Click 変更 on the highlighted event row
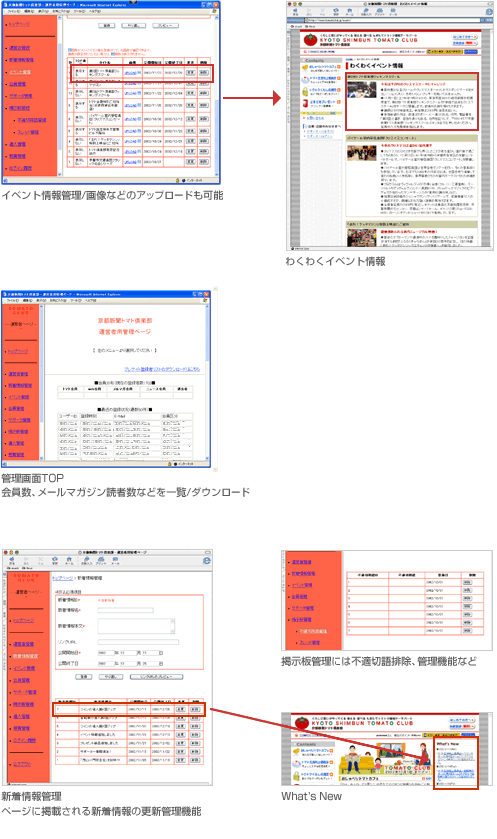Screen dimensions: 497x839 click(190, 72)
